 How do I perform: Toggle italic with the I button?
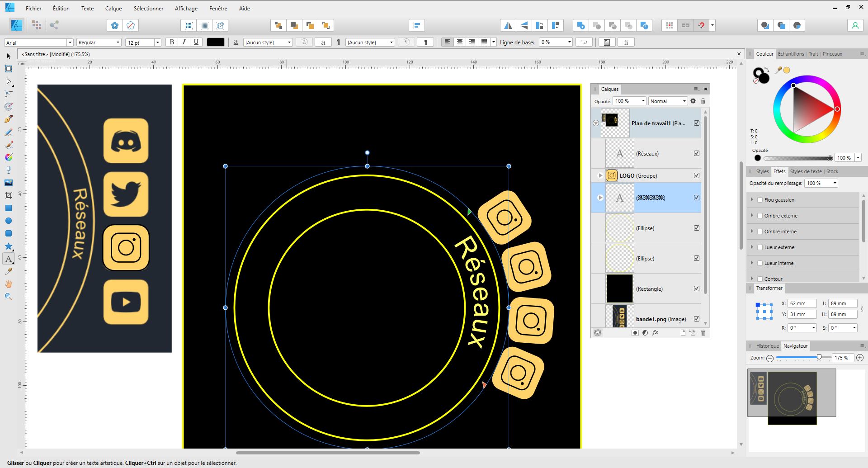click(x=184, y=42)
